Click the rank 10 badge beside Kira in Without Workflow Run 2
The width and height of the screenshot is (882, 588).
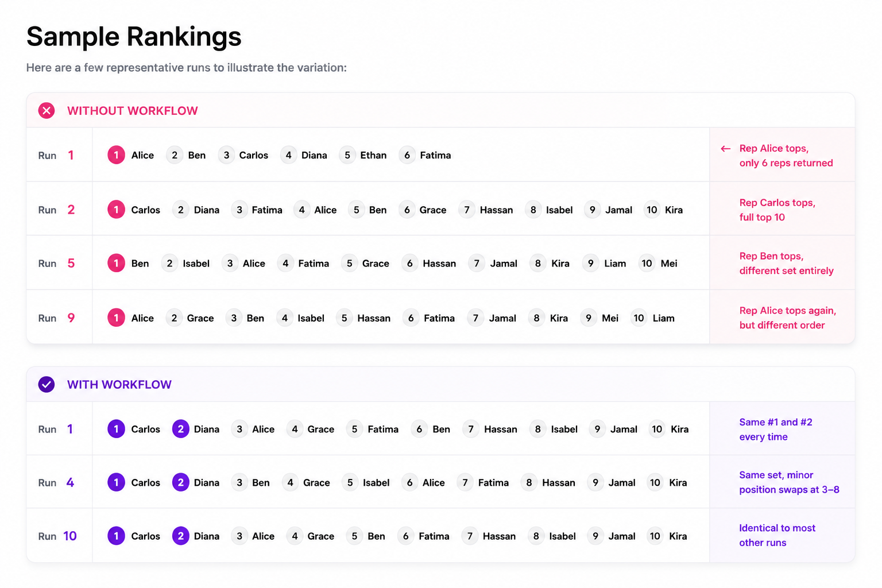pos(652,210)
